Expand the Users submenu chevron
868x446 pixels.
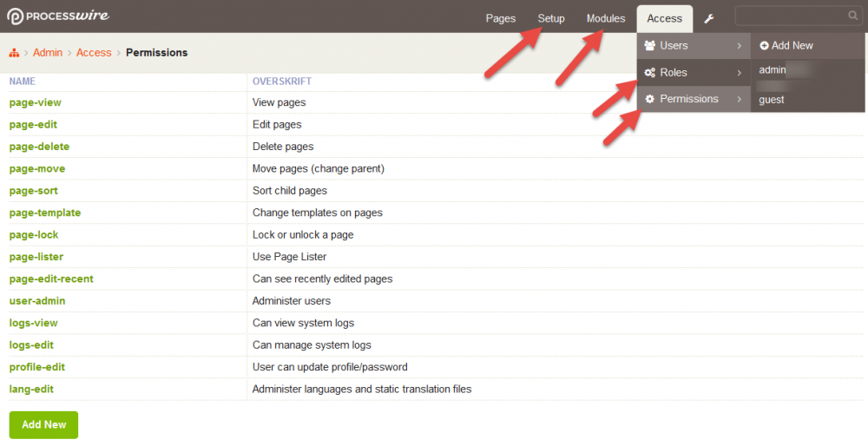click(x=740, y=46)
